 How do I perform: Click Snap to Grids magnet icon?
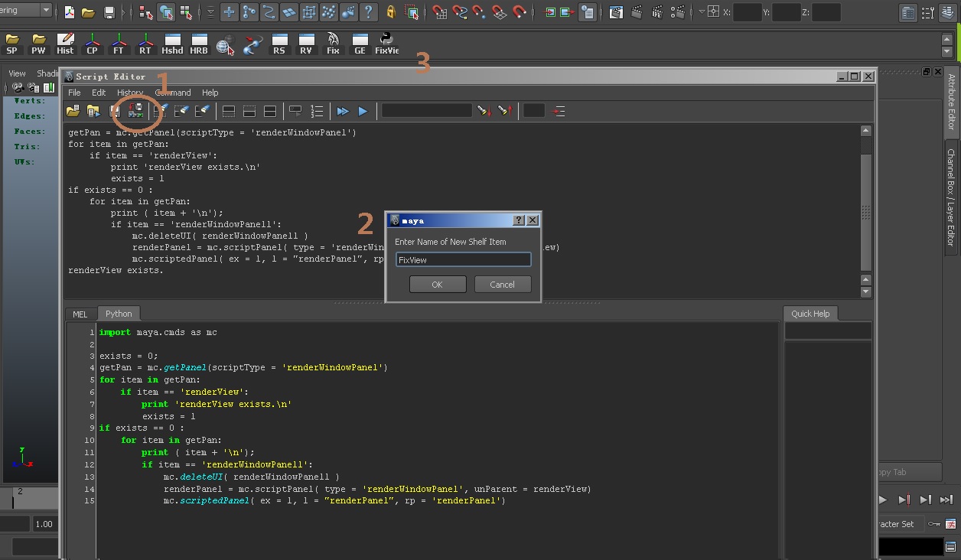coord(440,12)
